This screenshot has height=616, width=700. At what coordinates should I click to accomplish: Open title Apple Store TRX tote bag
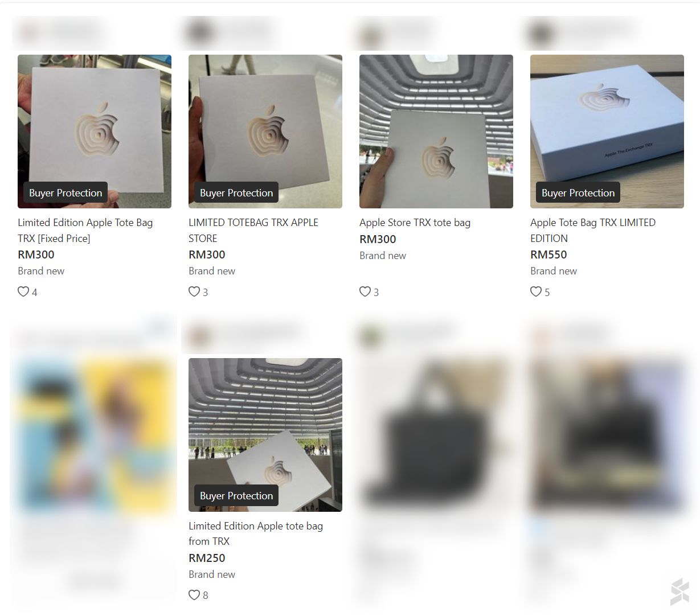point(415,223)
